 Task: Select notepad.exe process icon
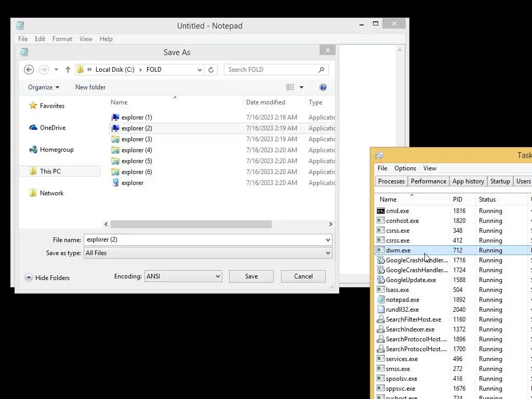point(381,300)
